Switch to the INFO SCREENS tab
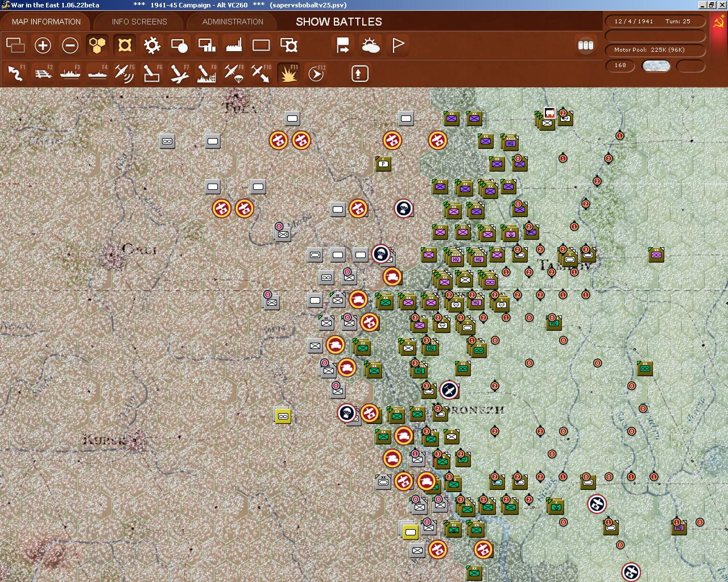Screen dimensions: 728x582 (139, 22)
